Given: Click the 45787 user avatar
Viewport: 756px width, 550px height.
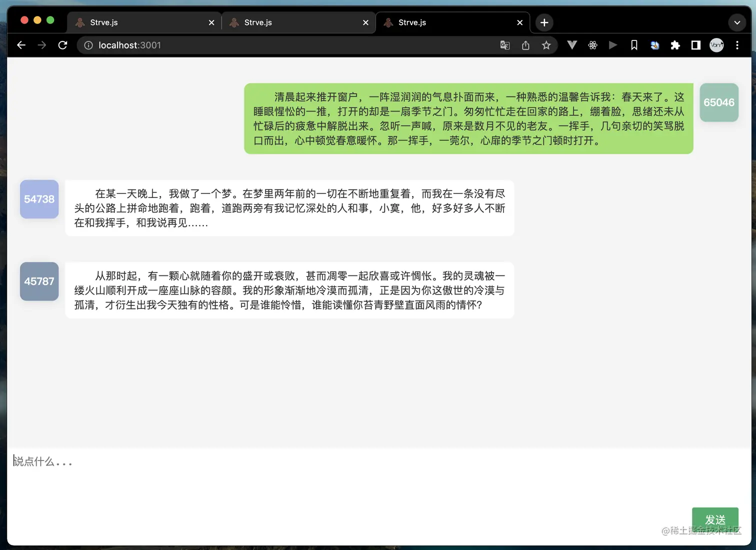Looking at the screenshot, I should [39, 281].
